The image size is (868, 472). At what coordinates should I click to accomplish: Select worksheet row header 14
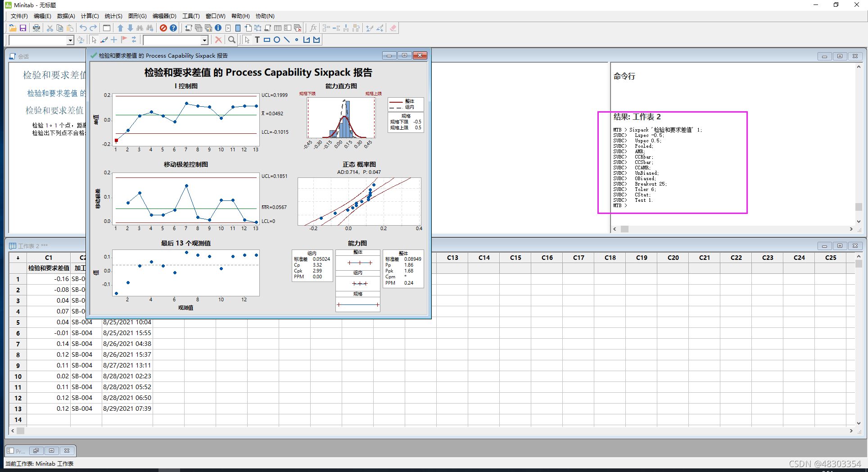[18, 420]
